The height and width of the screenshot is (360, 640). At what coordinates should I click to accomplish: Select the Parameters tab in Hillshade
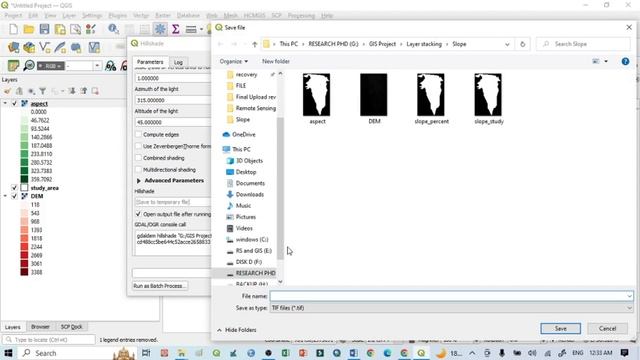click(x=150, y=62)
